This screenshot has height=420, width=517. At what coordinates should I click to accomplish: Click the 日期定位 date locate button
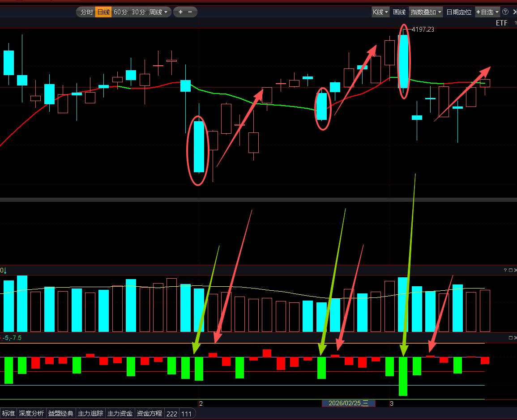point(459,12)
